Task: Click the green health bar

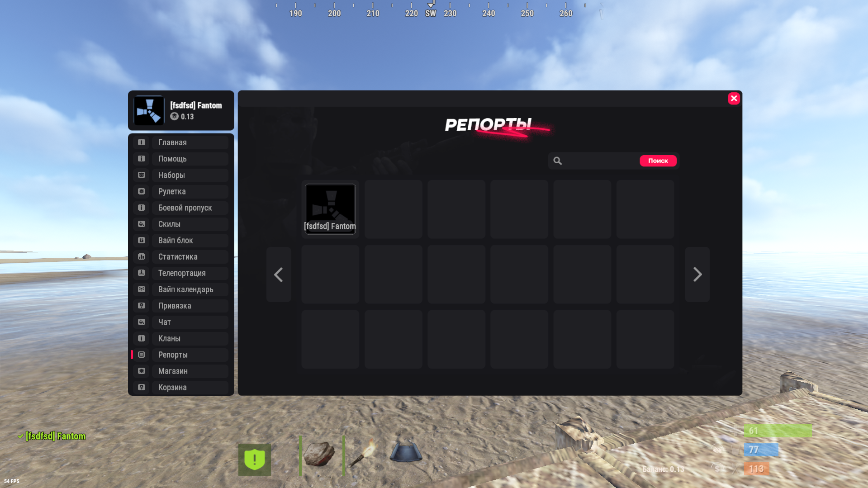Action: pos(778,431)
